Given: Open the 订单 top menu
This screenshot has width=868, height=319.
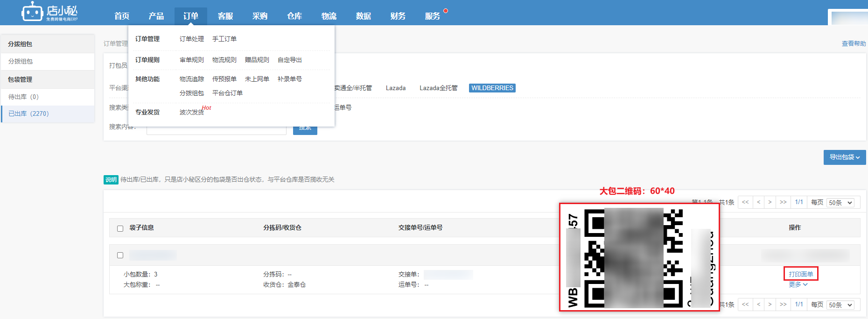Looking at the screenshot, I should click(x=191, y=16).
